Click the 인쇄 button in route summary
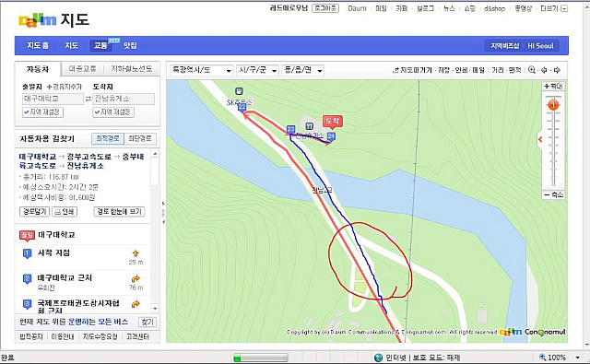590x364 pixels. pyautogui.click(x=65, y=212)
